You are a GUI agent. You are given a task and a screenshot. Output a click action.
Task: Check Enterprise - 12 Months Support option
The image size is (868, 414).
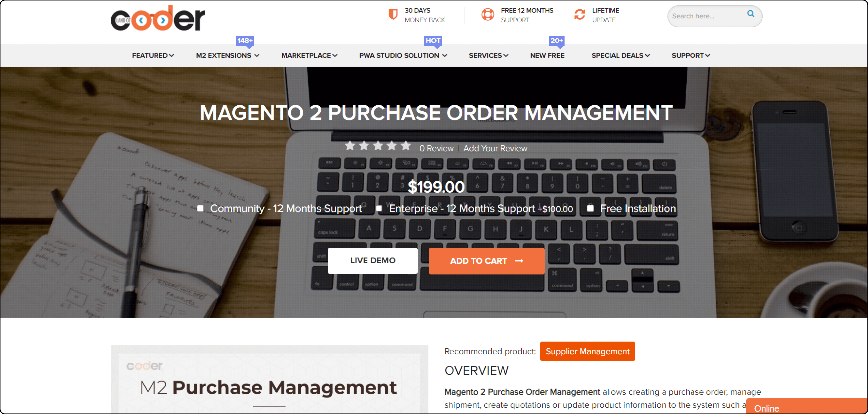tap(379, 208)
